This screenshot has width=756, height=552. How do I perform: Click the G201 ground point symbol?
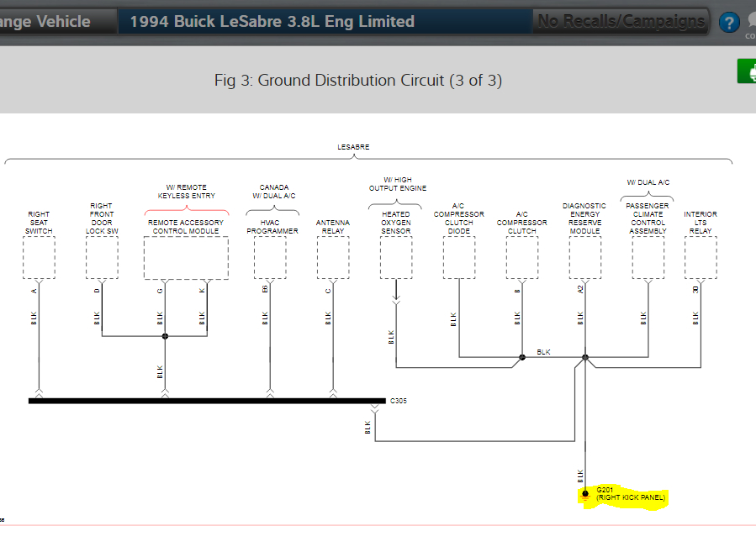(584, 495)
